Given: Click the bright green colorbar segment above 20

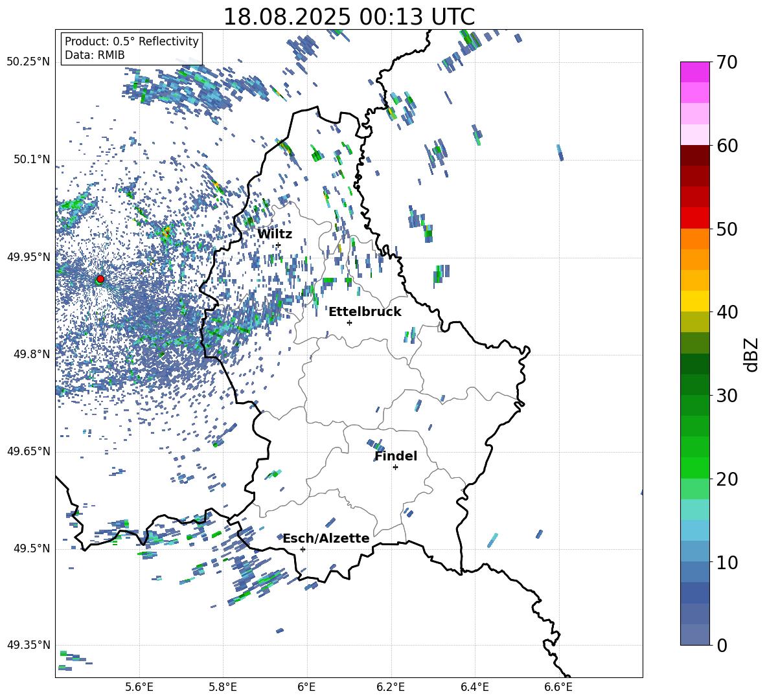Looking at the screenshot, I should pyautogui.click(x=695, y=468).
